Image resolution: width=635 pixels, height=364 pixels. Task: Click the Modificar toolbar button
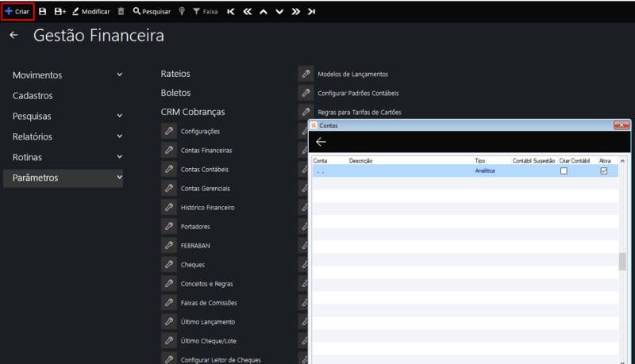click(91, 12)
